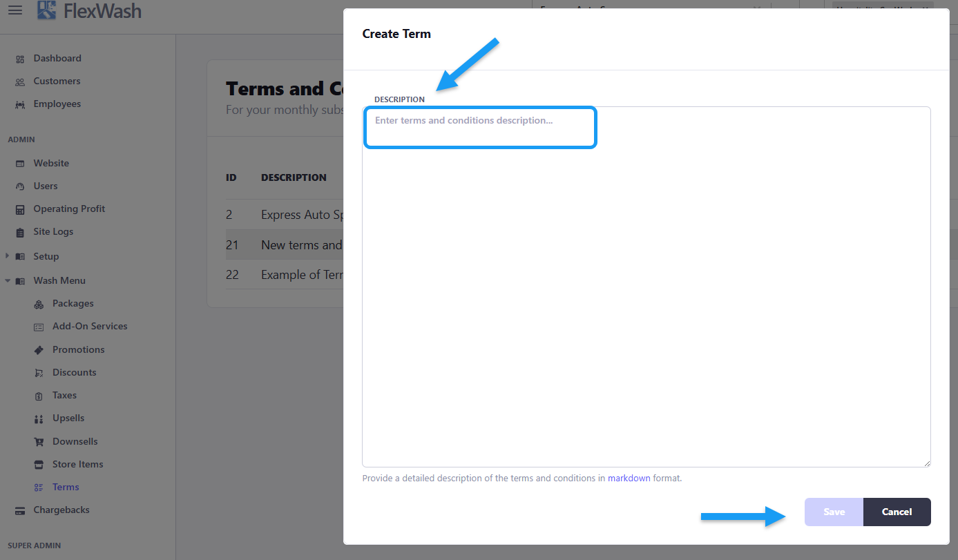Image resolution: width=958 pixels, height=560 pixels.
Task: Click the FlexWash brand name
Action: [x=102, y=11]
